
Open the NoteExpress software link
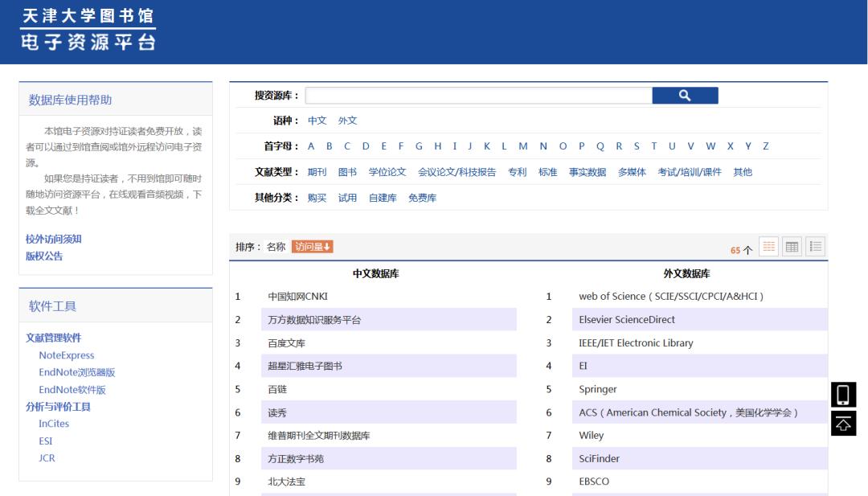click(x=67, y=355)
